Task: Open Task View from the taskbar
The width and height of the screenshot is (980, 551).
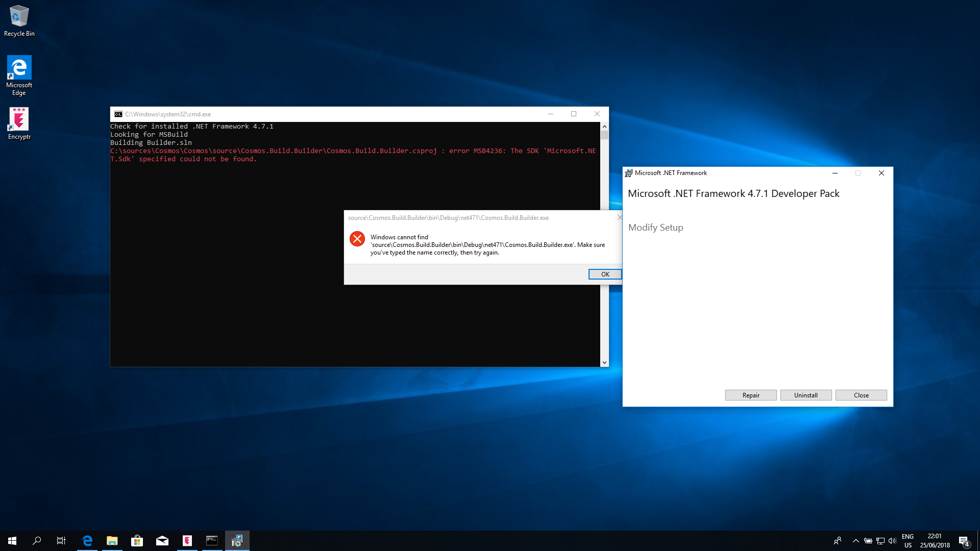Action: click(x=61, y=540)
